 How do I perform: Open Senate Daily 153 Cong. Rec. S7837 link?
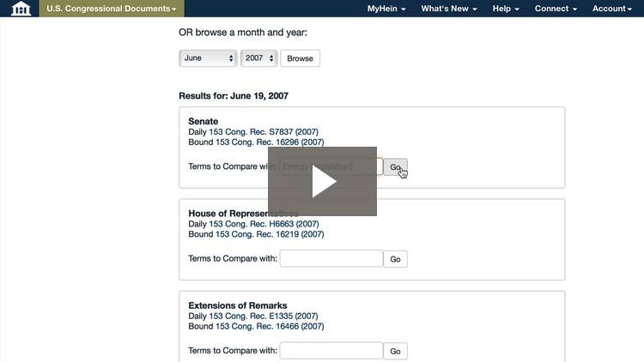pyautogui.click(x=264, y=132)
